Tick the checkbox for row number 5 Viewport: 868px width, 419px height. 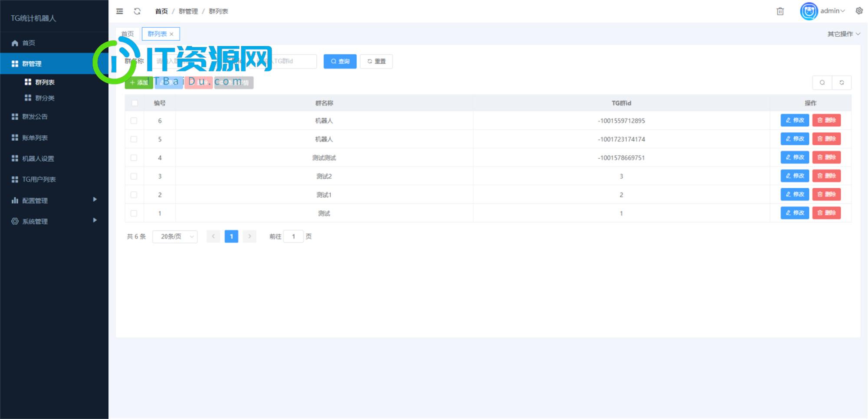click(134, 139)
